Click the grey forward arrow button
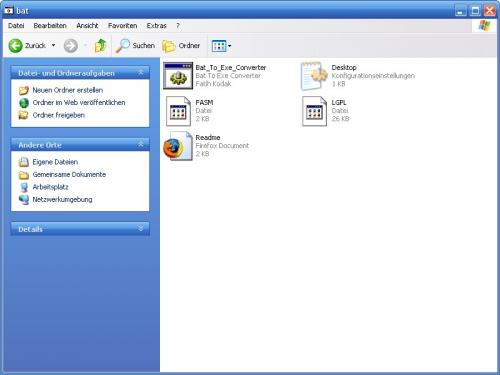The height and width of the screenshot is (375, 500). pos(71,46)
